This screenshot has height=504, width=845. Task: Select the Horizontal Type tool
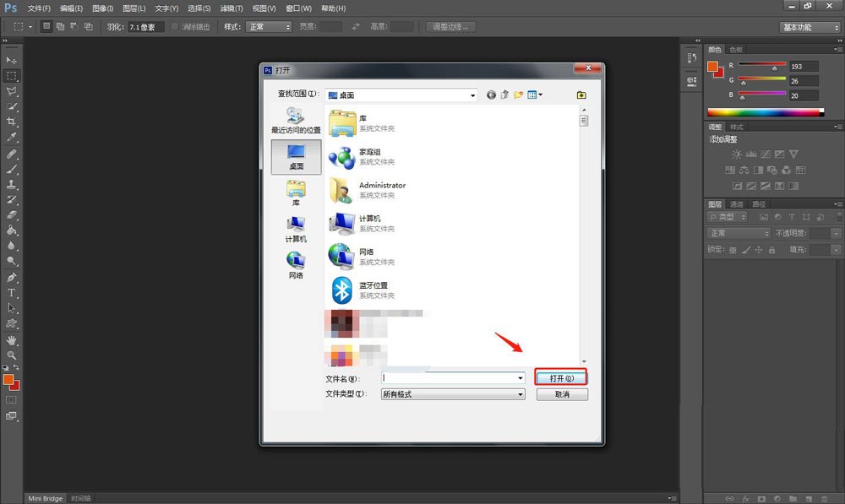point(12,292)
